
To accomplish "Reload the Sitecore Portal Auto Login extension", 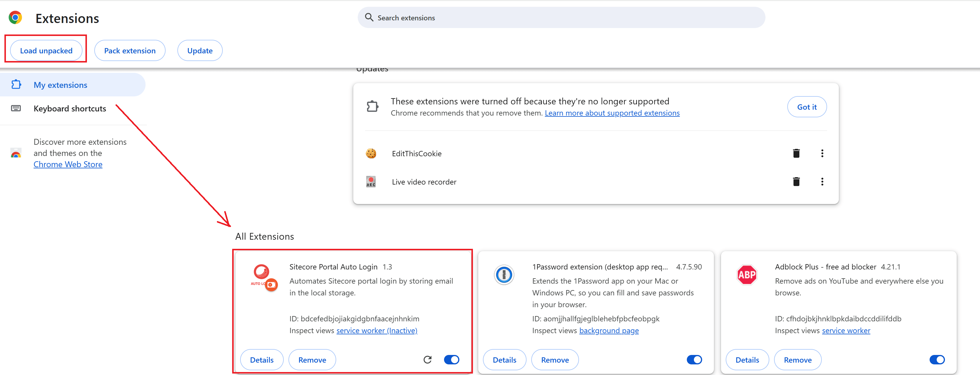I will pyautogui.click(x=427, y=359).
